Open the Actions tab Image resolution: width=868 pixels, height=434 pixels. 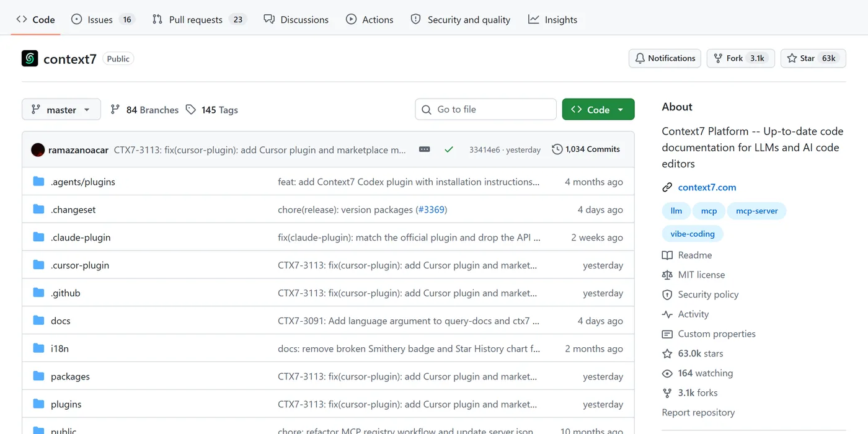pyautogui.click(x=370, y=19)
